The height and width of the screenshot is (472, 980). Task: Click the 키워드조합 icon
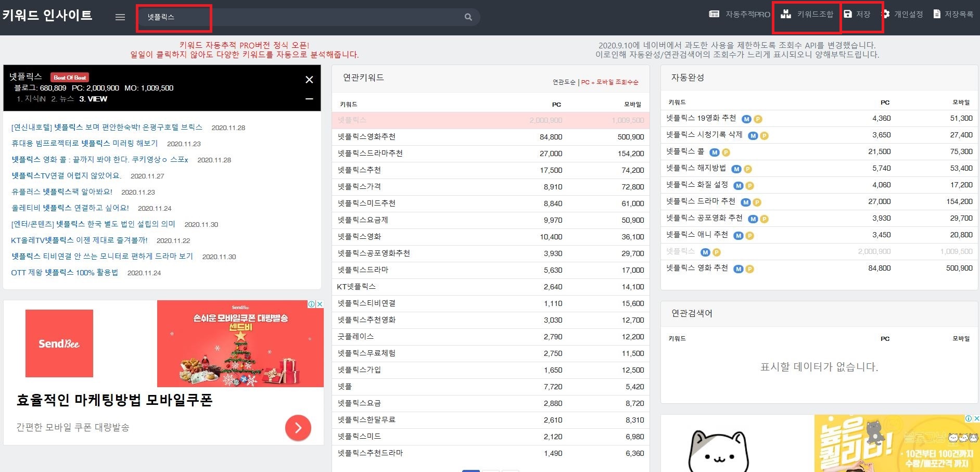786,15
